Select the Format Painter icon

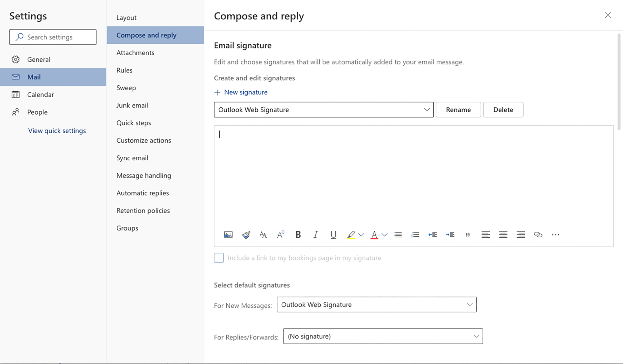click(246, 235)
